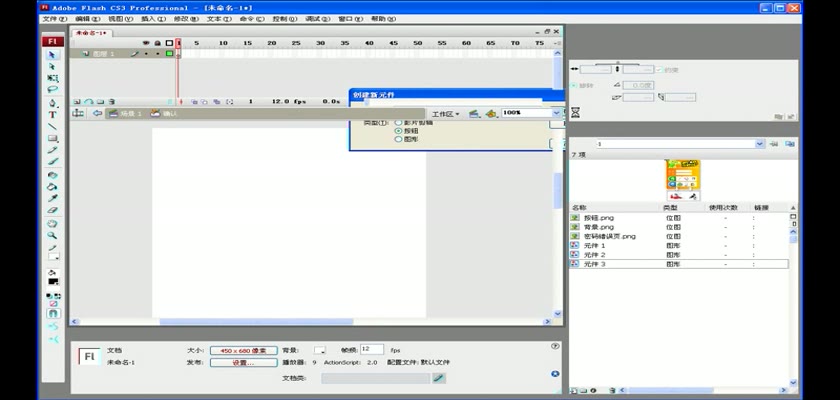Select the Ink Bottle tool
Viewport: 840px width, 400px height.
click(x=52, y=175)
